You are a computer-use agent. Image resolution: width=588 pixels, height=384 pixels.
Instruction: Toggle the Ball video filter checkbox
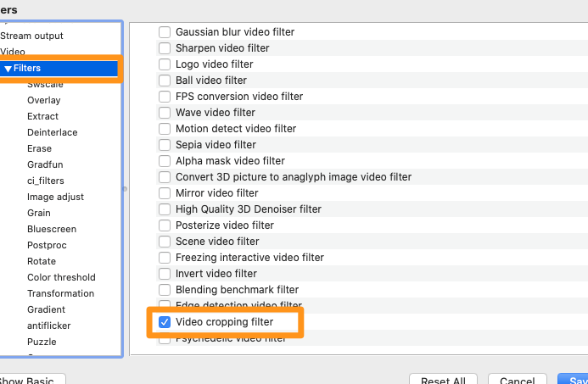[165, 81]
